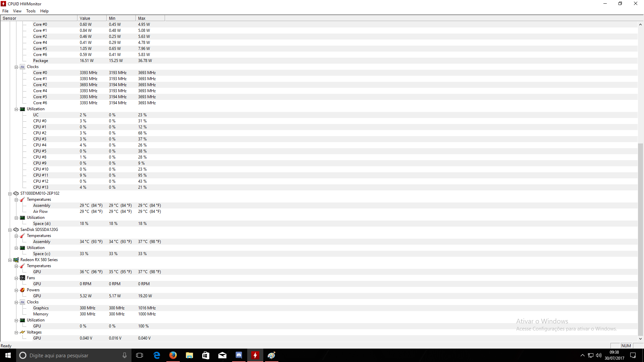Collapse ST1000DM010 Temperatures node
This screenshot has height=362, width=644.
[16, 200]
